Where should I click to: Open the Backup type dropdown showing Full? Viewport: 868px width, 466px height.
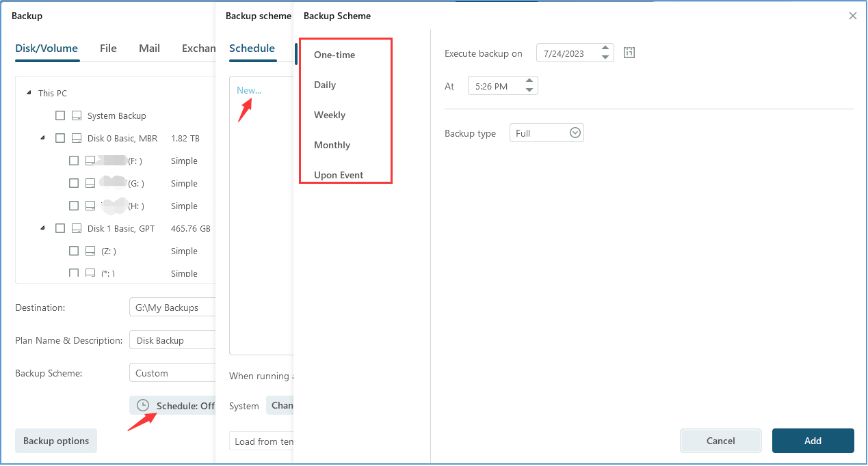pos(575,132)
